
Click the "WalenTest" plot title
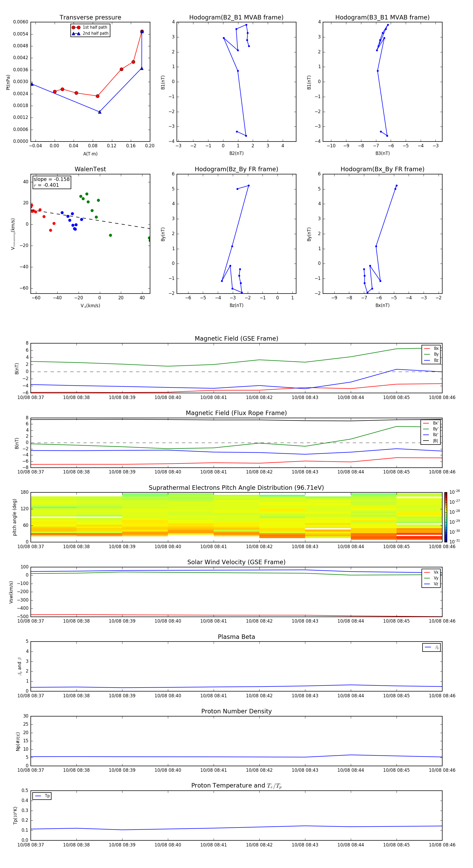pyautogui.click(x=90, y=169)
